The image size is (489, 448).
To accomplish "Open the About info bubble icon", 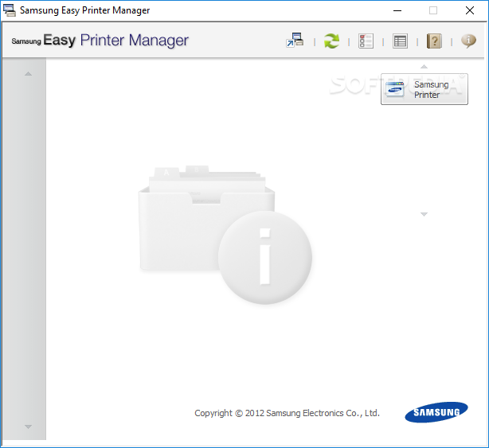I will point(468,41).
